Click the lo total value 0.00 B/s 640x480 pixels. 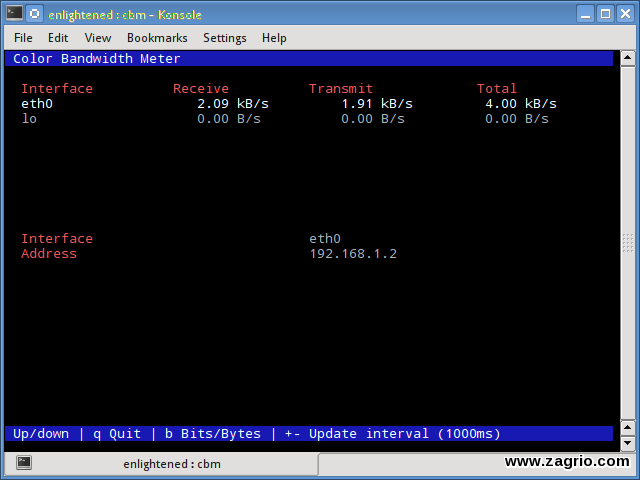(x=517, y=119)
